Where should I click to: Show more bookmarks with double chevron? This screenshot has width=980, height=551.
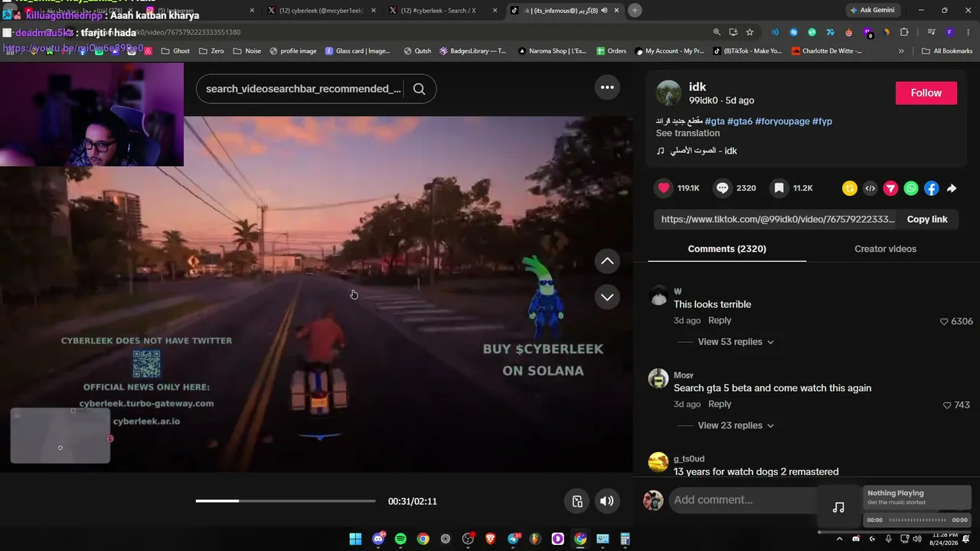(901, 51)
